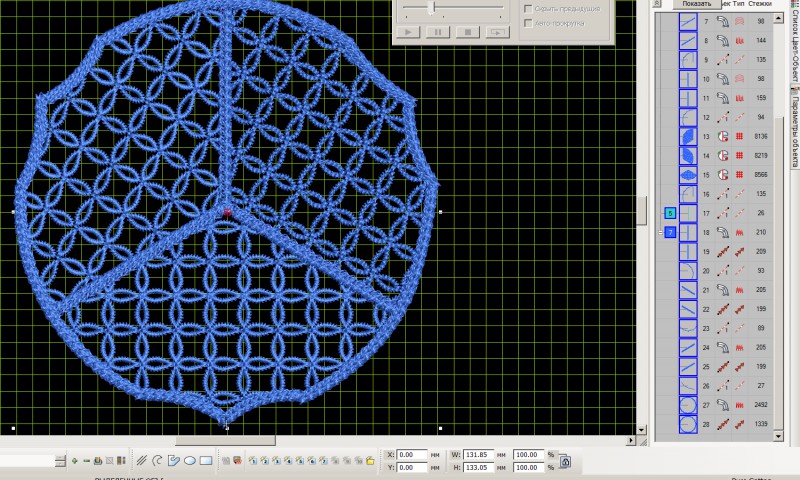Viewport: 800px width, 480px height.
Task: Click the play button in stitch player
Action: tap(408, 32)
